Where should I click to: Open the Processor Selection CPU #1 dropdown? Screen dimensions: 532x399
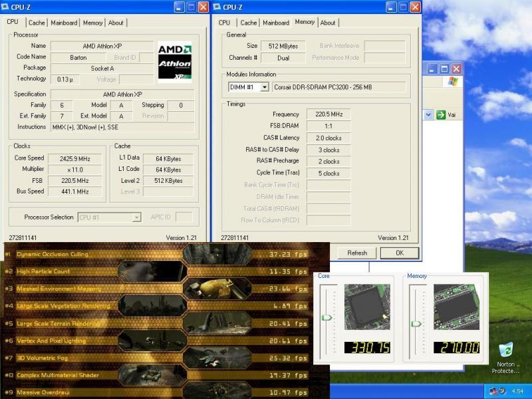pos(136,217)
